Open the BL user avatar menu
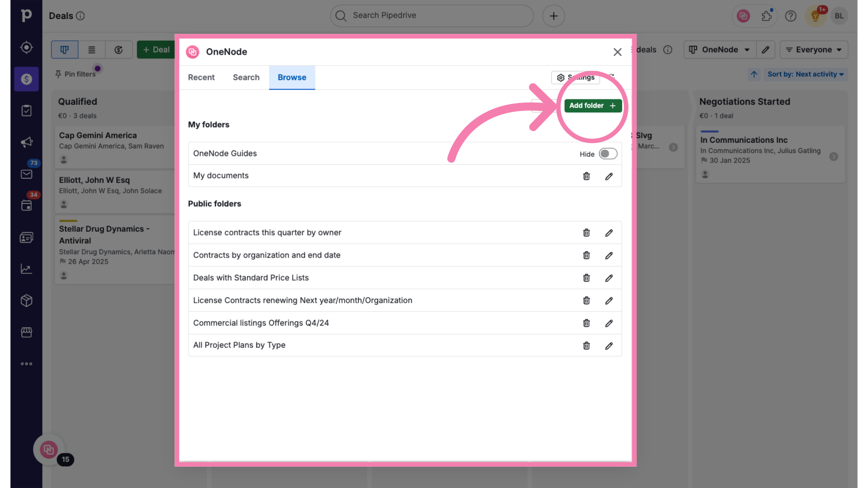The image size is (868, 488). tap(839, 16)
